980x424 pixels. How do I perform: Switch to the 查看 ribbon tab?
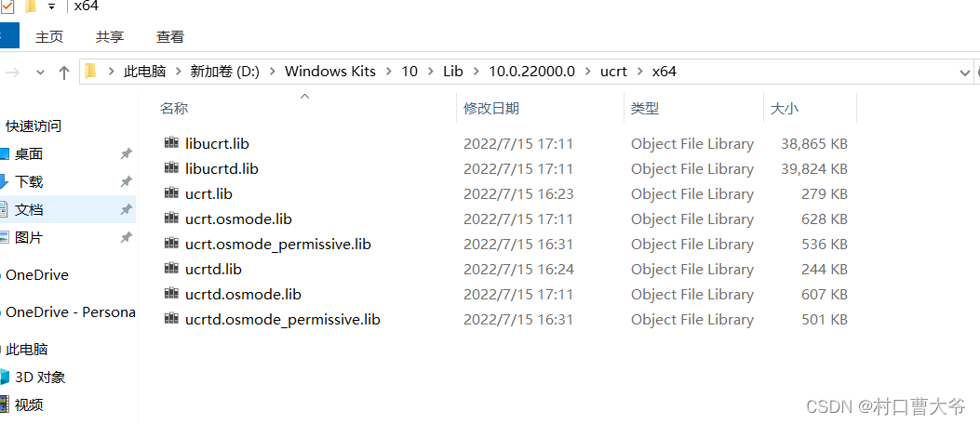tap(170, 37)
